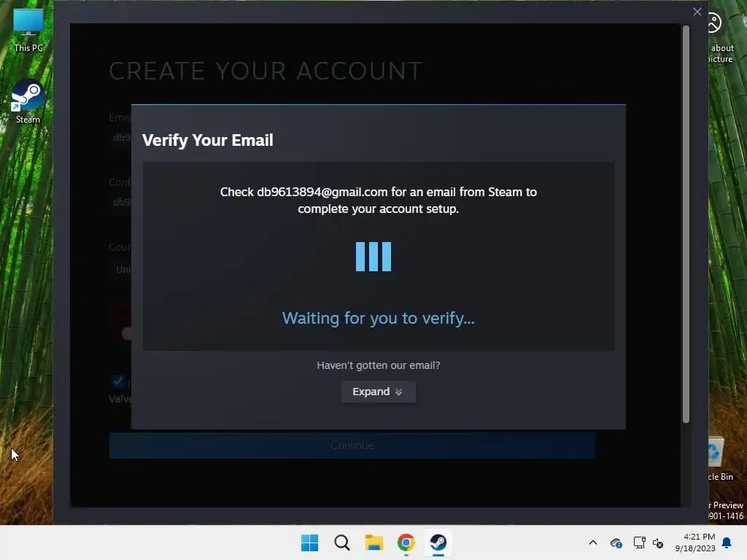Click the scrollbar of the Steam window
The image size is (747, 560).
686,224
